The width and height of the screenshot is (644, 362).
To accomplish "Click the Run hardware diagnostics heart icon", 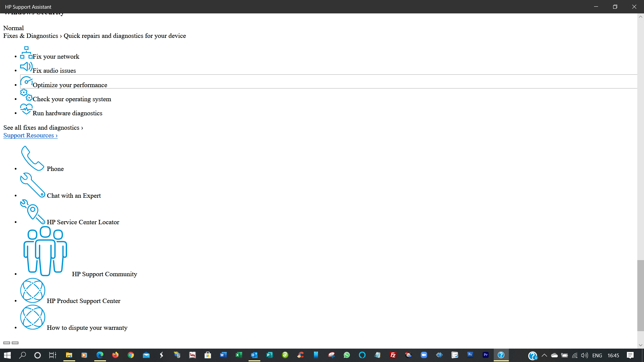I will (x=26, y=109).
